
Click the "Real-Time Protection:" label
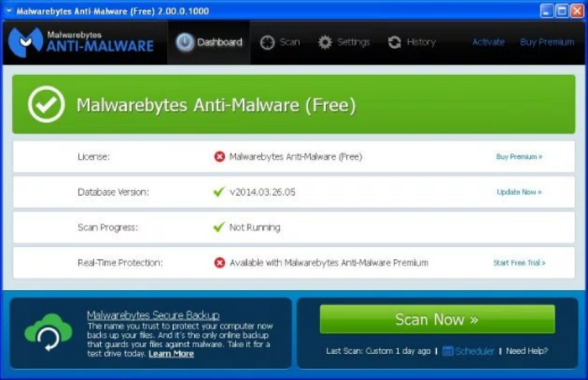(120, 262)
